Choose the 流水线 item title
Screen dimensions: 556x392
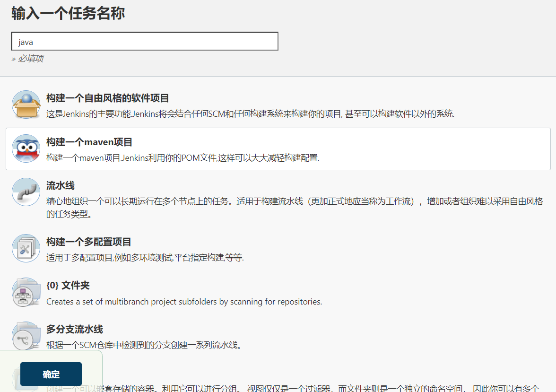(61, 185)
